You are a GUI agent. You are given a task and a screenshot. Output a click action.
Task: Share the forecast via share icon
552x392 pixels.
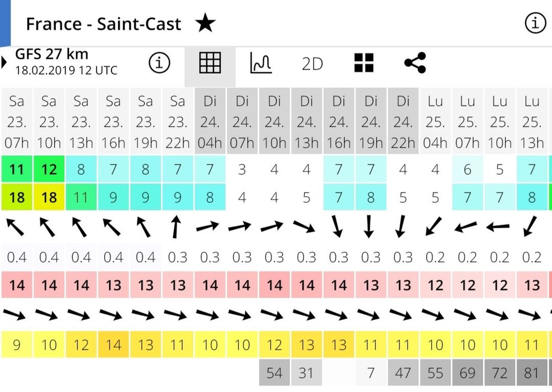[x=415, y=63]
